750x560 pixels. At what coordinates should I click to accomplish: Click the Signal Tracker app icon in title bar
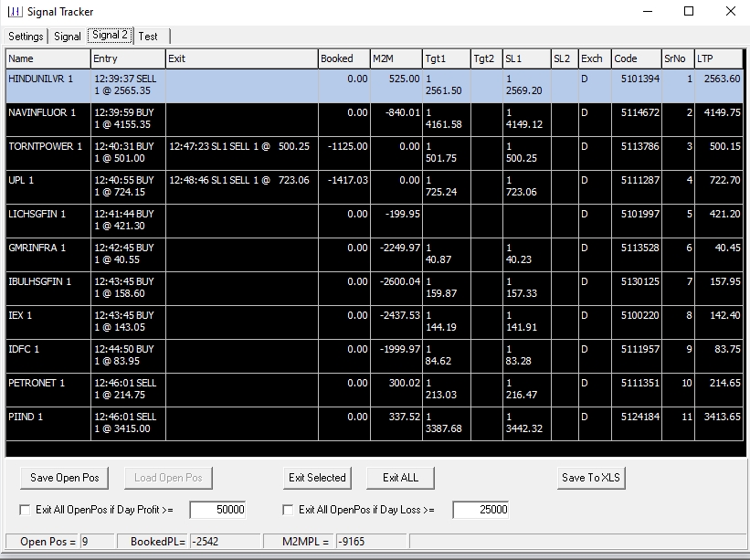point(15,12)
